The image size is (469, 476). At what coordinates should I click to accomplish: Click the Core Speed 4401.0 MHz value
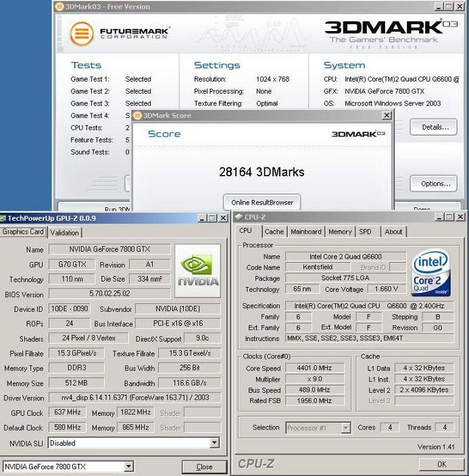tap(315, 368)
